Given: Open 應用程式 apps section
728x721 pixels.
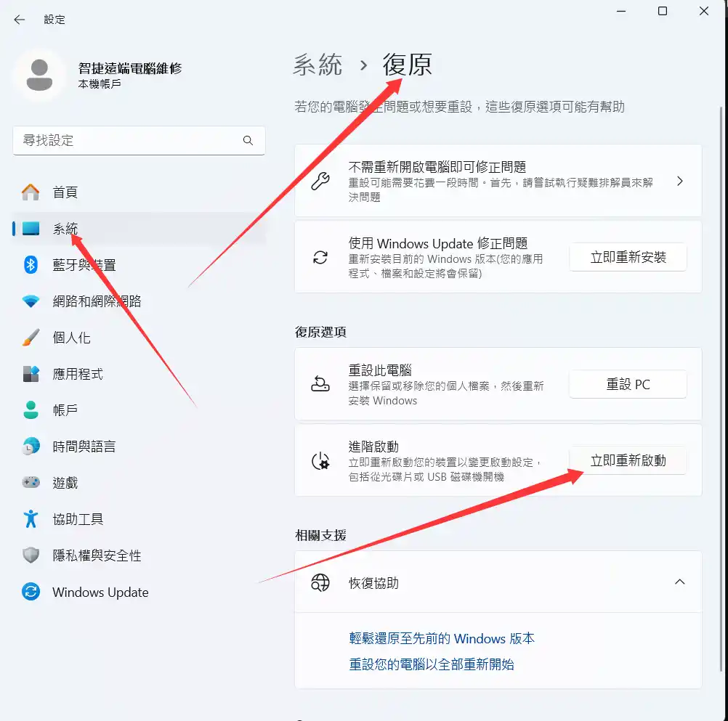Looking at the screenshot, I should click(78, 374).
